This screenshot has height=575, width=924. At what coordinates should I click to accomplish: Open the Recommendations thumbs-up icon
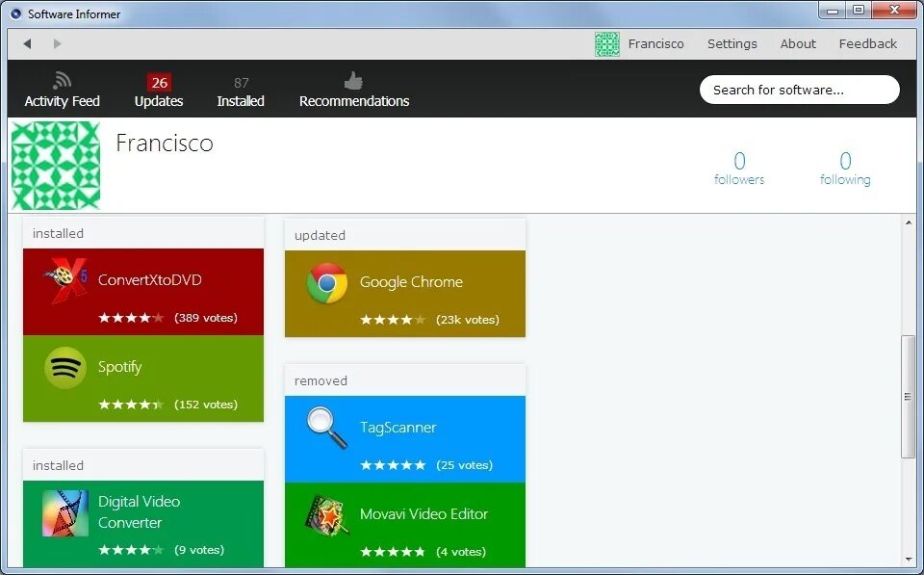[x=353, y=80]
